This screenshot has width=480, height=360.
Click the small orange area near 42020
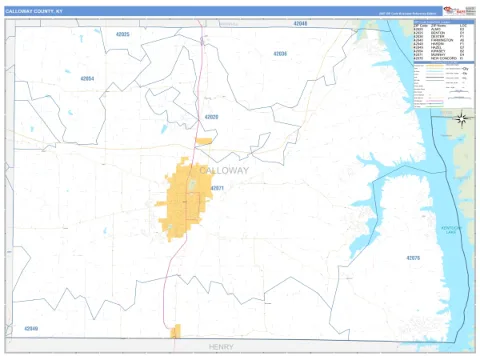(x=204, y=141)
